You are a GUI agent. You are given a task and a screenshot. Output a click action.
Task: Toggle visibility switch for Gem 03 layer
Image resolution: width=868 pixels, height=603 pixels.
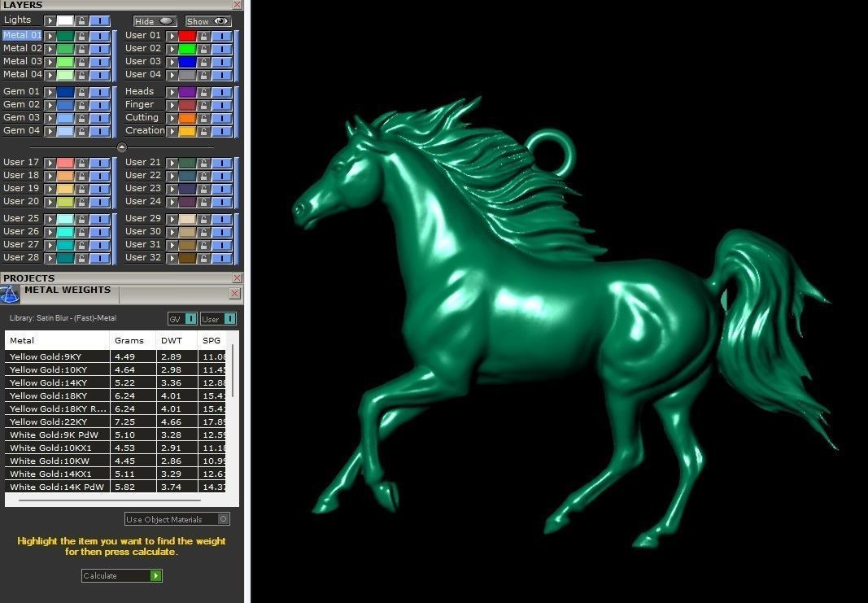(100, 118)
